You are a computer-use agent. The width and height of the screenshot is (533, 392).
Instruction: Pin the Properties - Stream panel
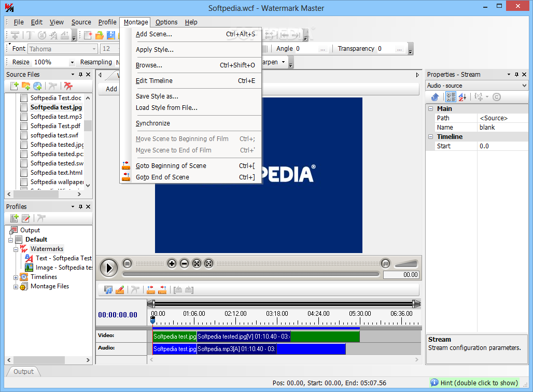click(517, 75)
